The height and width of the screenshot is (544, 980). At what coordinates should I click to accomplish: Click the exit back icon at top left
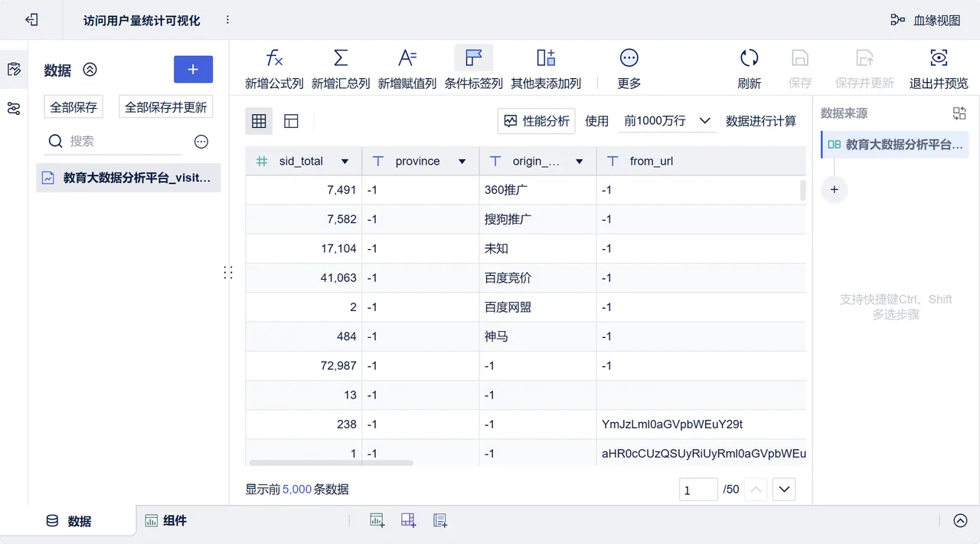(31, 20)
